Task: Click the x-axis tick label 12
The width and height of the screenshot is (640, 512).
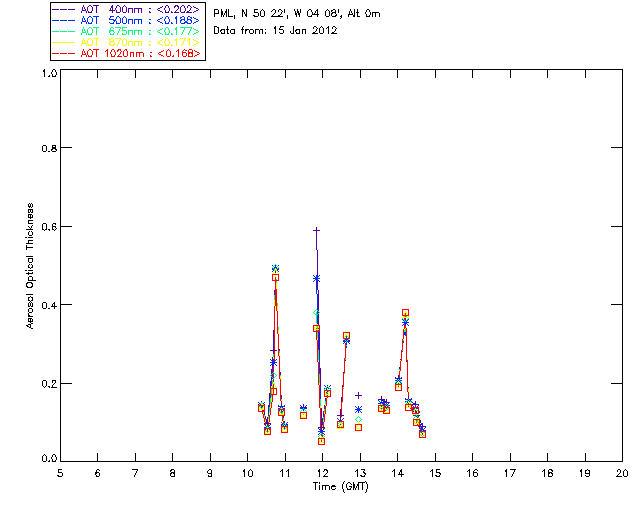Action: click(x=322, y=473)
